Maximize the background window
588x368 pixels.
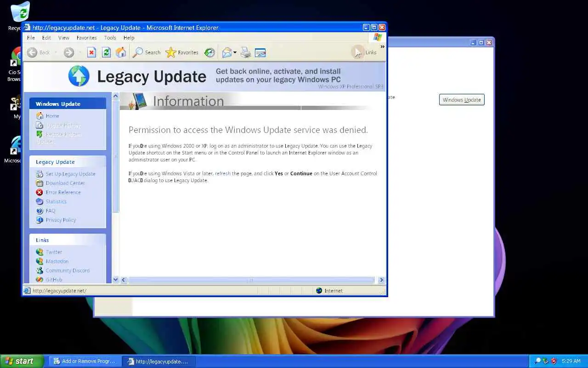click(x=481, y=42)
